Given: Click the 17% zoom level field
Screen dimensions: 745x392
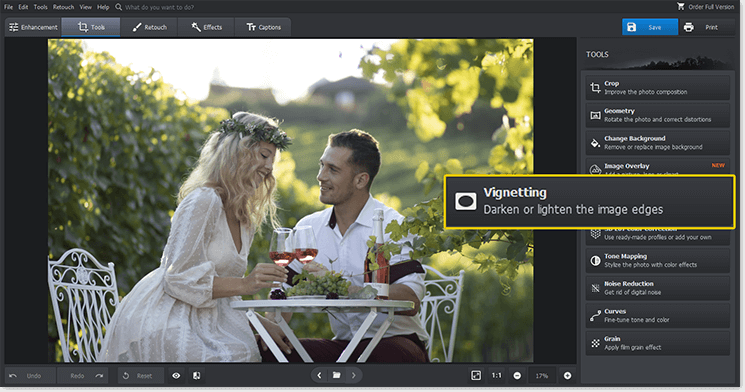Looking at the screenshot, I should tap(542, 376).
